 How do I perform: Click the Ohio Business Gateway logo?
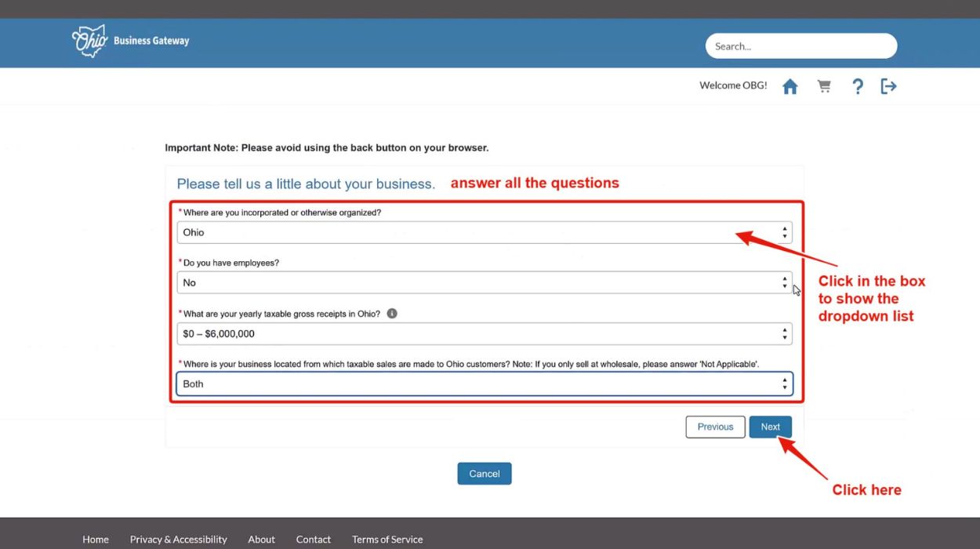point(130,41)
